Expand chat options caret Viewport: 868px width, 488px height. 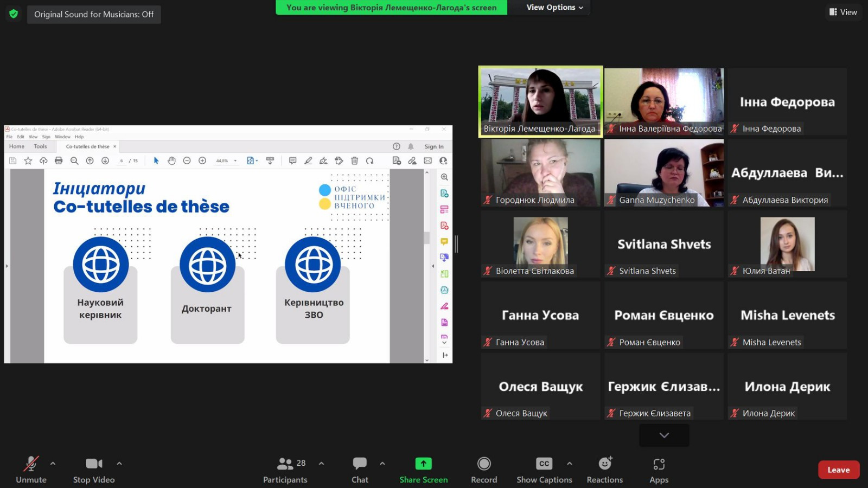382,464
